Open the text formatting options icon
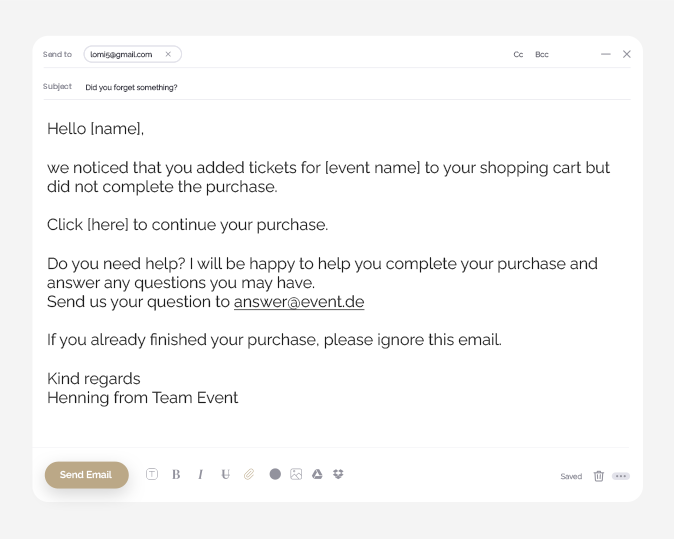The image size is (674, 539). [152, 474]
